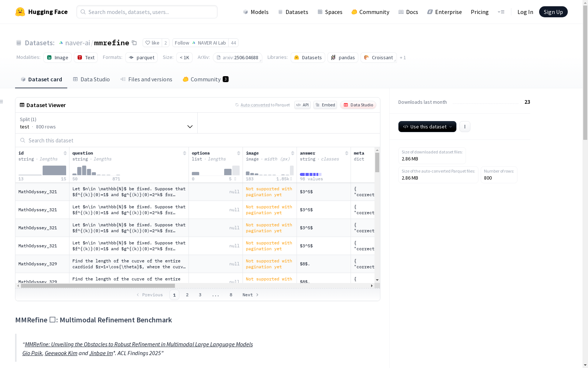This screenshot has width=588, height=368.
Task: Show the +1 more libraries
Action: (x=403, y=57)
